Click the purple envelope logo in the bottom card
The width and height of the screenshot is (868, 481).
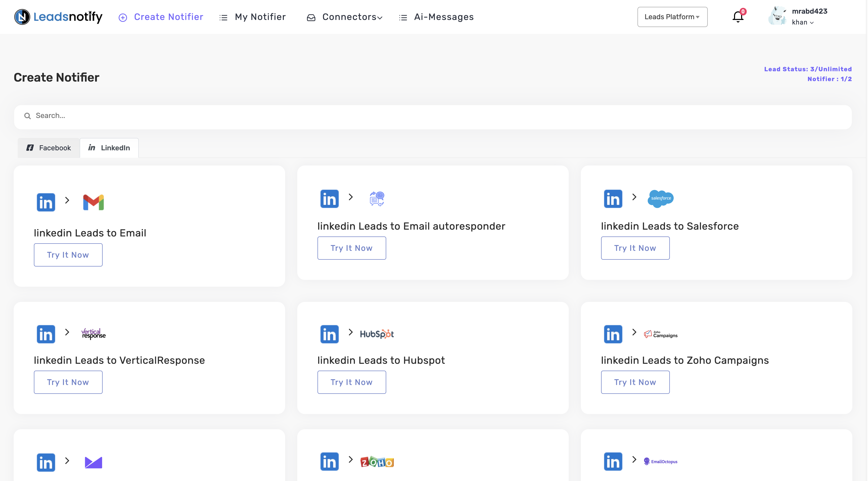pos(93,463)
